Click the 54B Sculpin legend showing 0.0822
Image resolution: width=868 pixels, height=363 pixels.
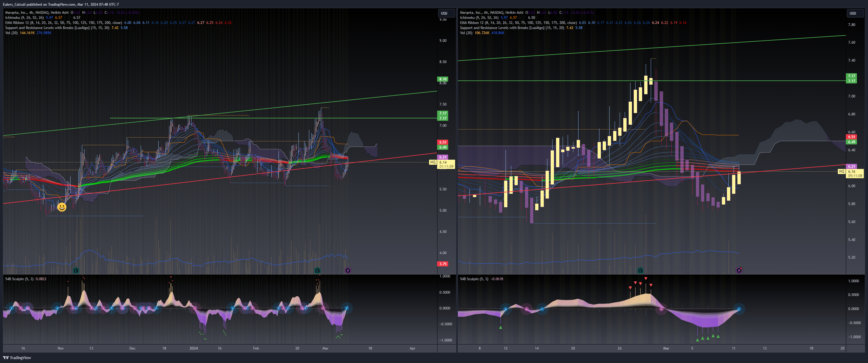pyautogui.click(x=26, y=279)
